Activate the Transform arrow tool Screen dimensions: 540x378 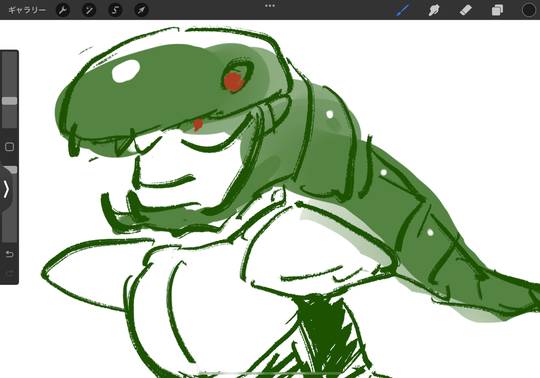point(141,10)
